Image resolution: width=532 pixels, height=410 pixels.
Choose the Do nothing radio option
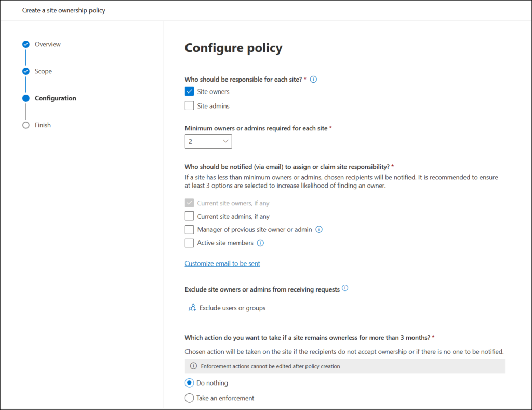coord(190,383)
